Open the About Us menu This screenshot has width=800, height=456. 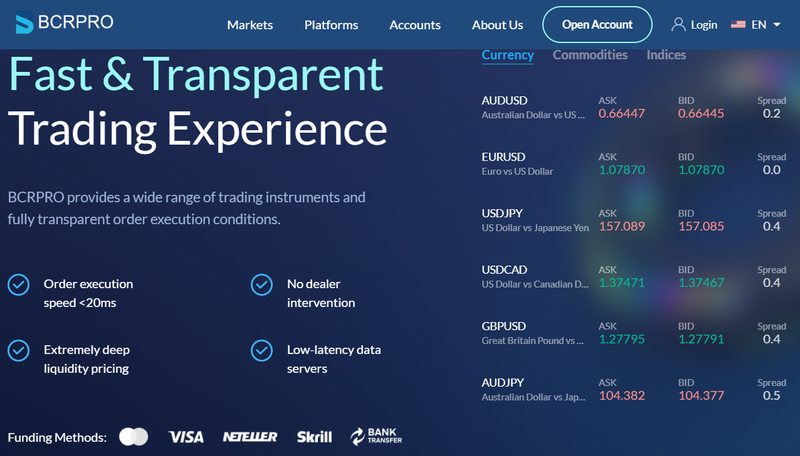tap(497, 25)
